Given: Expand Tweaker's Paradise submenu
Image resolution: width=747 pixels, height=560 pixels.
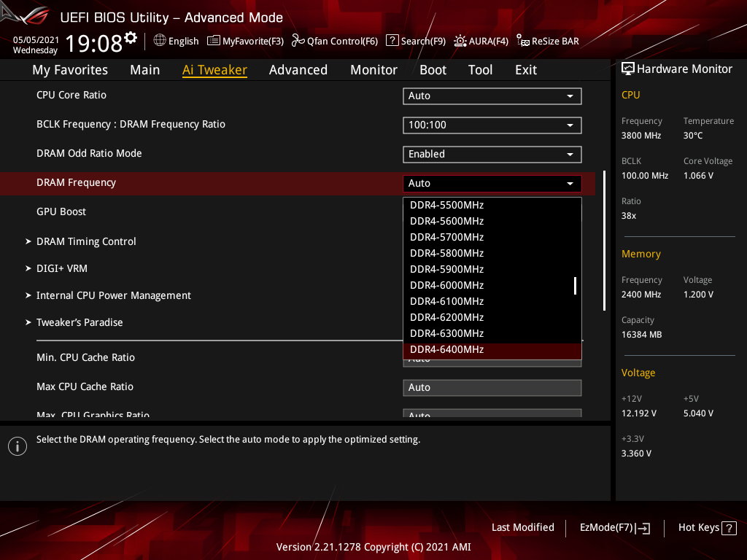Looking at the screenshot, I should coord(80,322).
